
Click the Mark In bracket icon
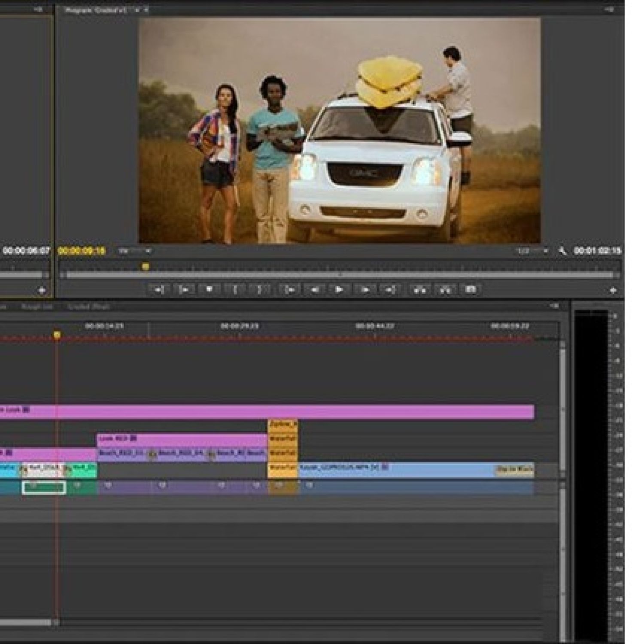click(x=235, y=290)
